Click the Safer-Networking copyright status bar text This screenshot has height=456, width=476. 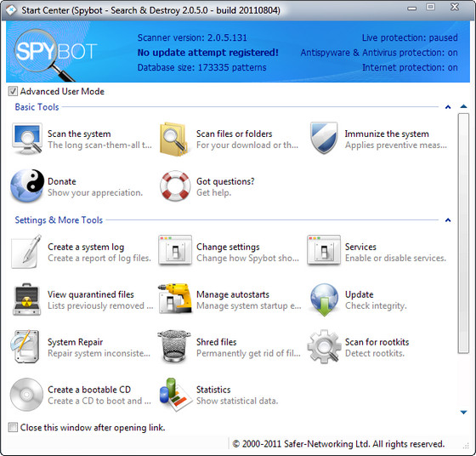[338, 444]
